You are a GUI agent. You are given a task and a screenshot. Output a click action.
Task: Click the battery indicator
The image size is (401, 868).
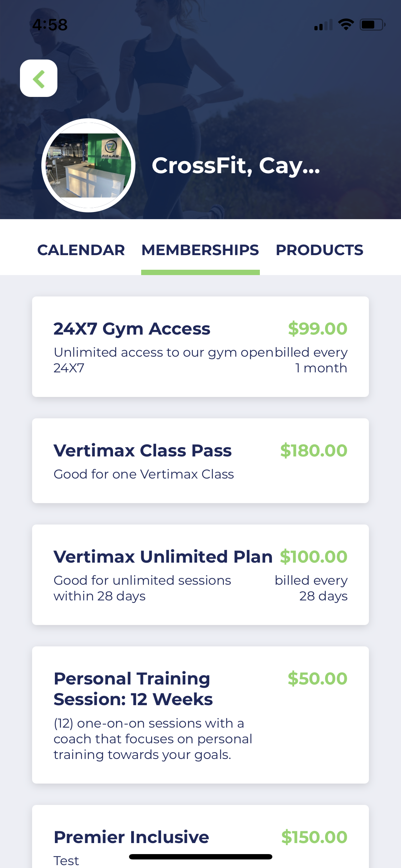(x=371, y=25)
